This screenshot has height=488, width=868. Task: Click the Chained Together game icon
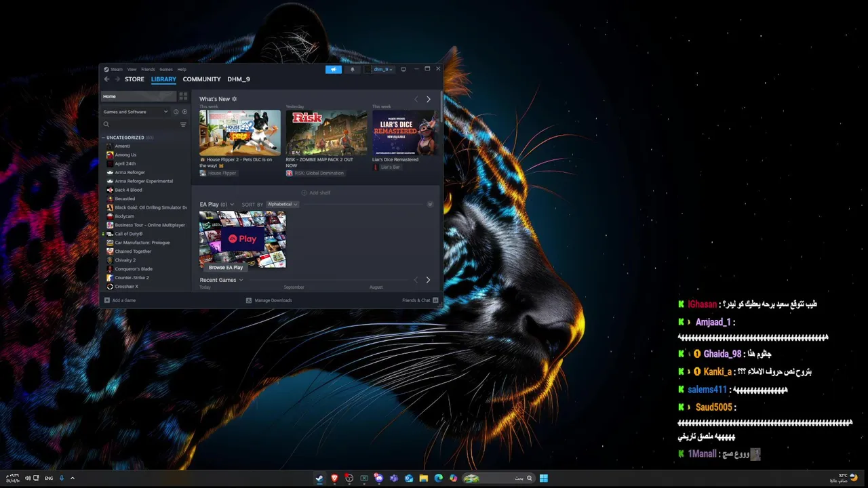[x=110, y=251]
